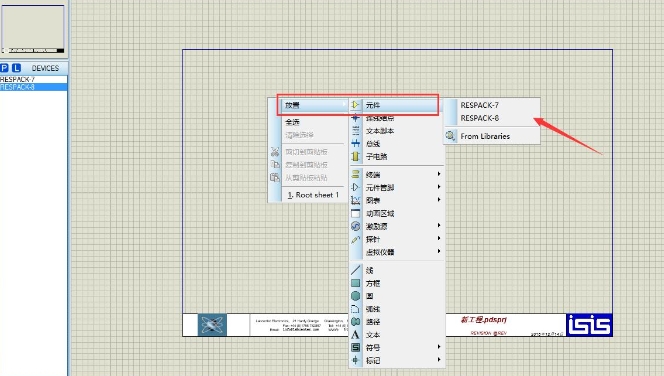
Task: Choose '1. Root sheet 1' menu entry
Action: coord(314,195)
